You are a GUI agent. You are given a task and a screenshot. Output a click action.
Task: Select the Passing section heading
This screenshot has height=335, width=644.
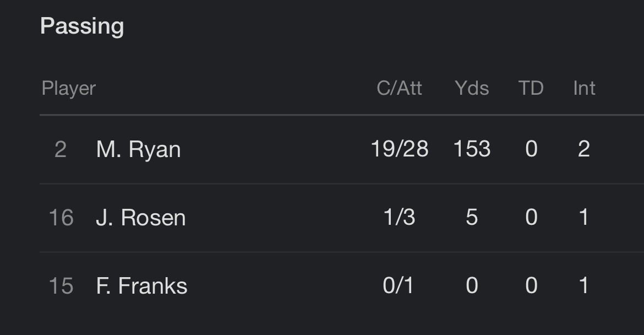[82, 26]
